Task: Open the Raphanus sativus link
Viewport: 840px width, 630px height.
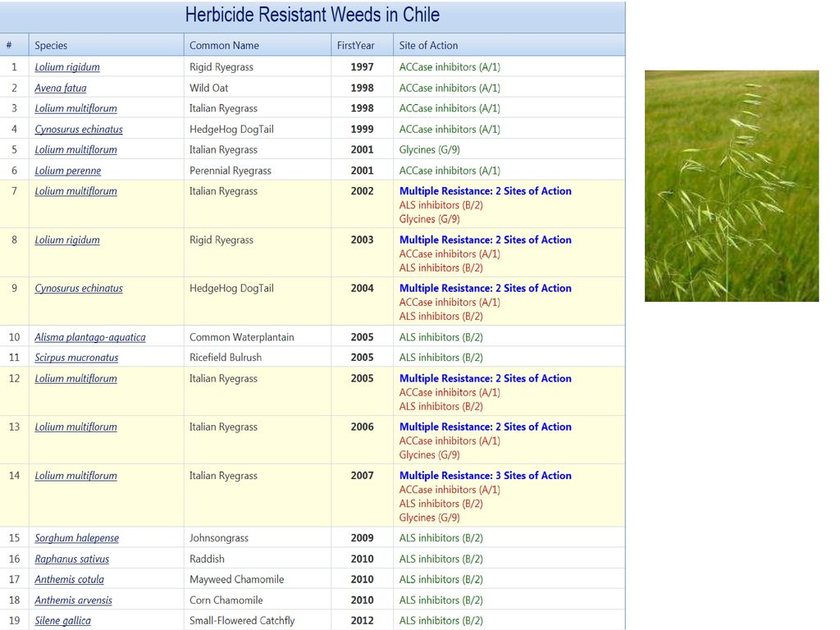Action: (x=72, y=559)
